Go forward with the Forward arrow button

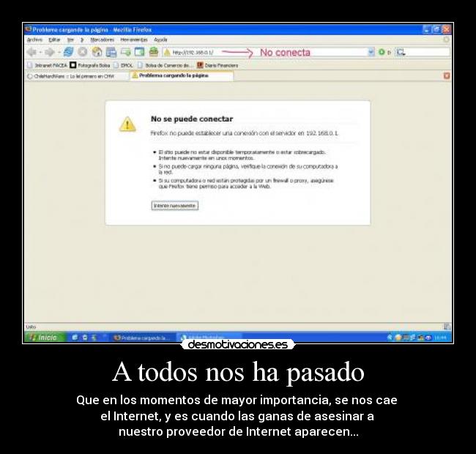tap(49, 52)
